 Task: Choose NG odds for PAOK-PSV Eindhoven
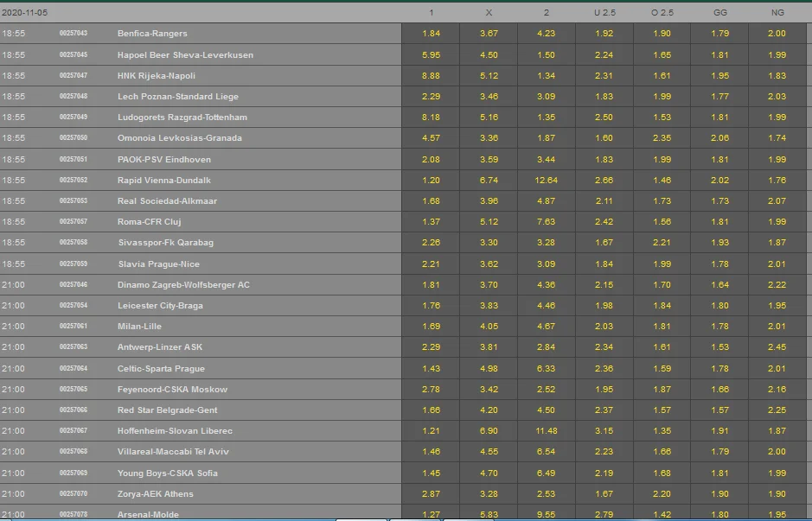(x=777, y=160)
